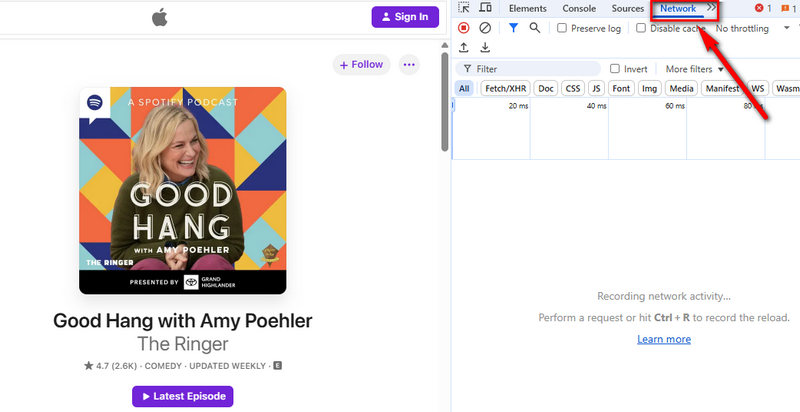Screen dimensions: 800x412
Task: Toggle the device toolbar icon
Action: 485,8
